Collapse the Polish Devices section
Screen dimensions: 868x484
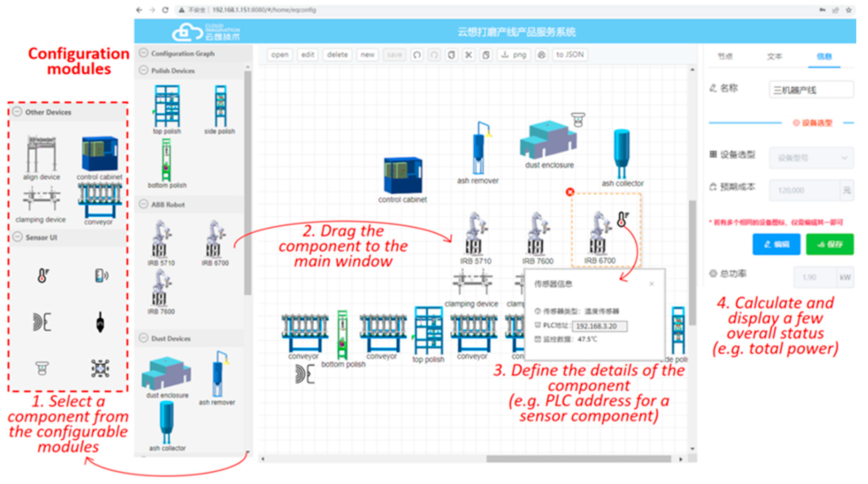(x=144, y=70)
